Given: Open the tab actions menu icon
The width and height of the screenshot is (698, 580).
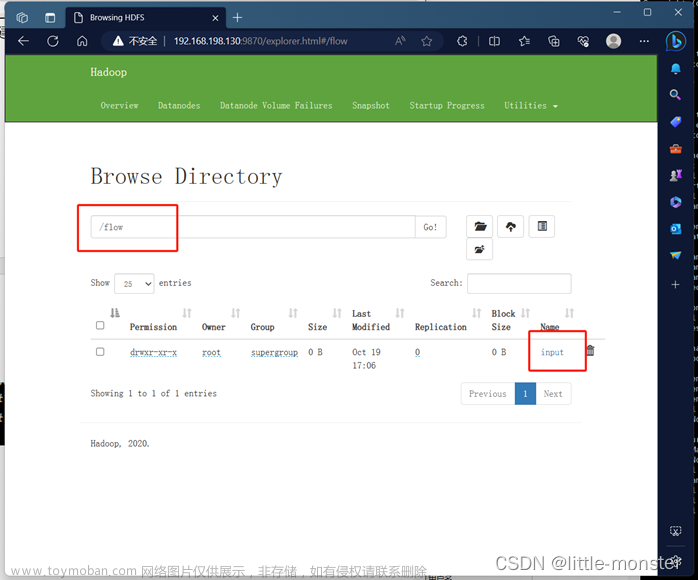Looking at the screenshot, I should pos(50,18).
